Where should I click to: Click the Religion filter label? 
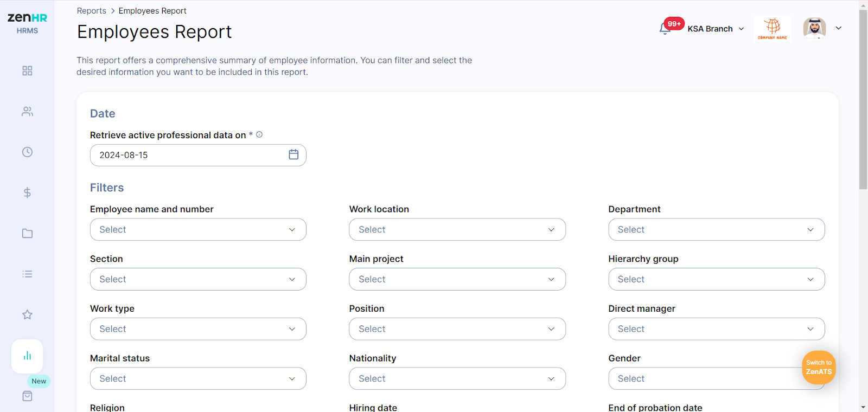pyautogui.click(x=107, y=408)
